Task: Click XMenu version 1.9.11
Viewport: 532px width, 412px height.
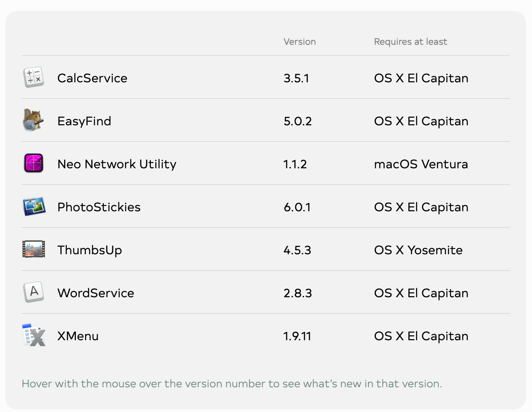Action: pos(297,336)
